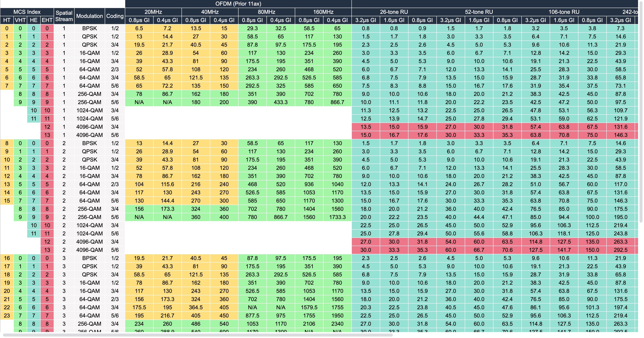Select the 26-tone RU header
Screen dimensions: 644x338
[x=394, y=12]
